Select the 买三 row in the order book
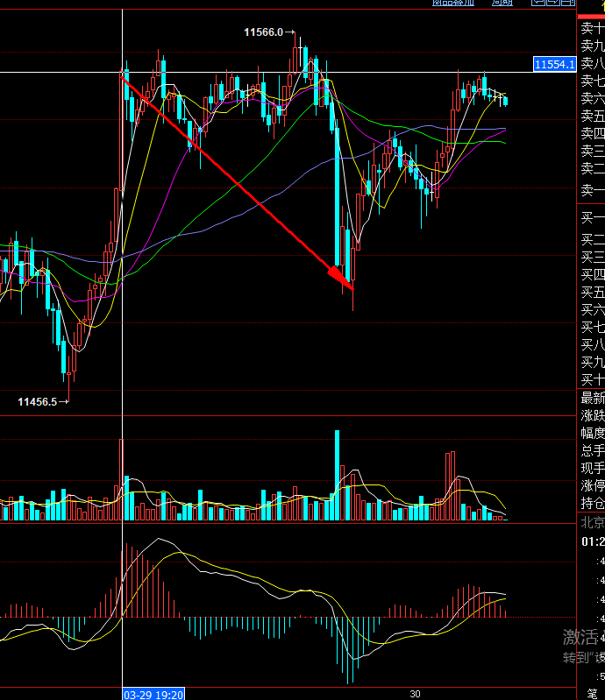 click(x=593, y=258)
